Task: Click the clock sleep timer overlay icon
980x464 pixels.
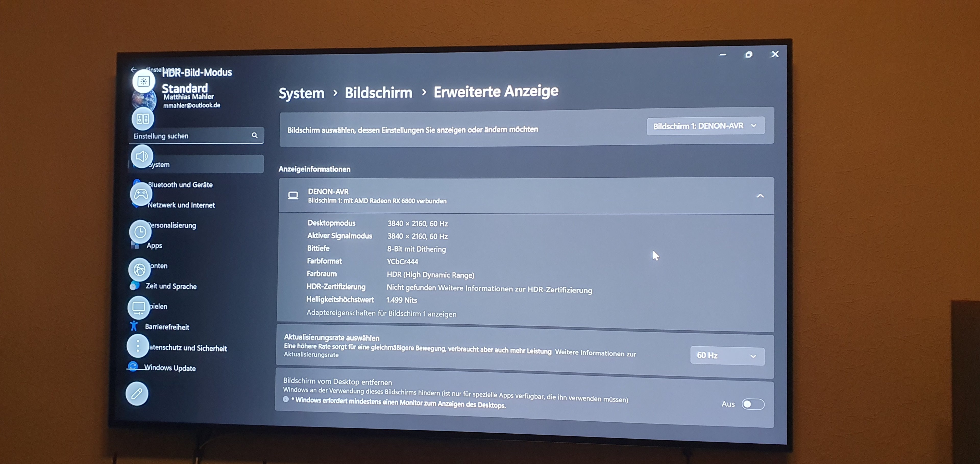Action: (x=140, y=232)
